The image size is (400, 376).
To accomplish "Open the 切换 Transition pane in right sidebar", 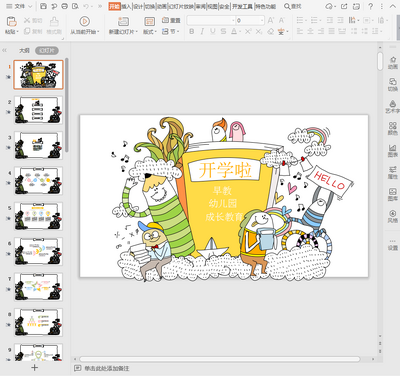I will coord(393,85).
